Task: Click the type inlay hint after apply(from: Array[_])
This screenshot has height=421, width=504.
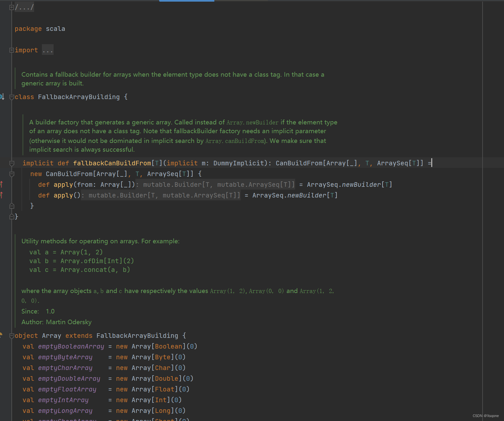Action: pyautogui.click(x=215, y=185)
